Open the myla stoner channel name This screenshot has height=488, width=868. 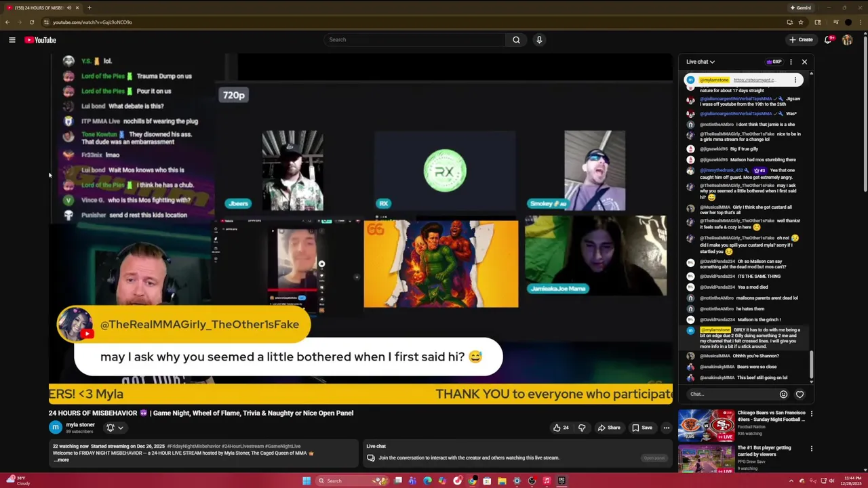click(x=80, y=425)
